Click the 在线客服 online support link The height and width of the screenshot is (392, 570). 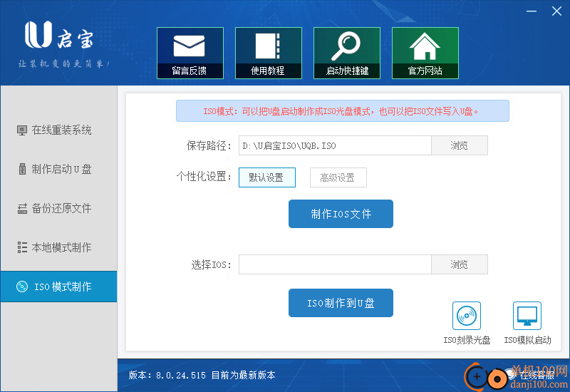(537, 375)
